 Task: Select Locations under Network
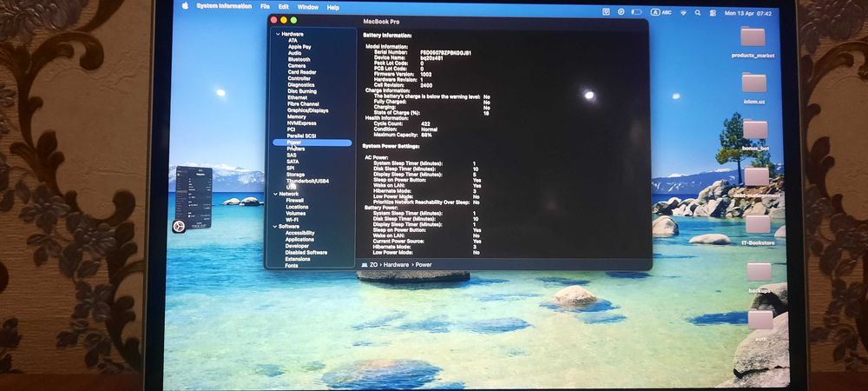297,207
